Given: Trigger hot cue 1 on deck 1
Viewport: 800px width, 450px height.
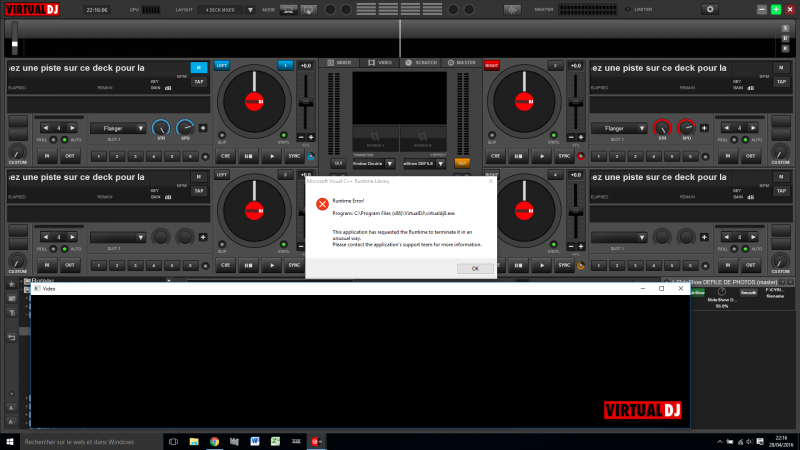Looking at the screenshot, I should click(98, 157).
